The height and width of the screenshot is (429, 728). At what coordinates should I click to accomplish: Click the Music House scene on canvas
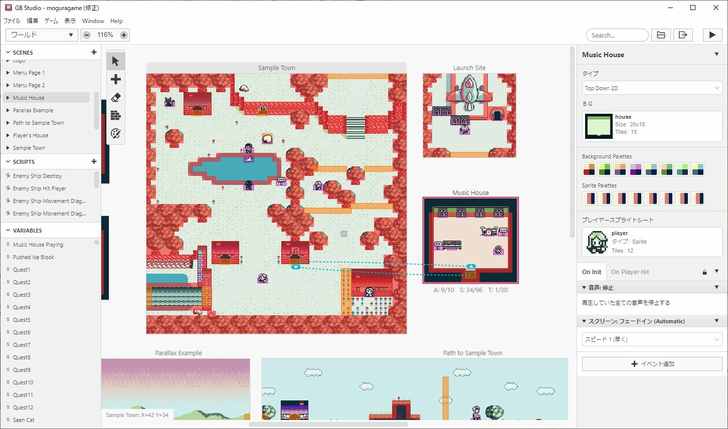470,240
